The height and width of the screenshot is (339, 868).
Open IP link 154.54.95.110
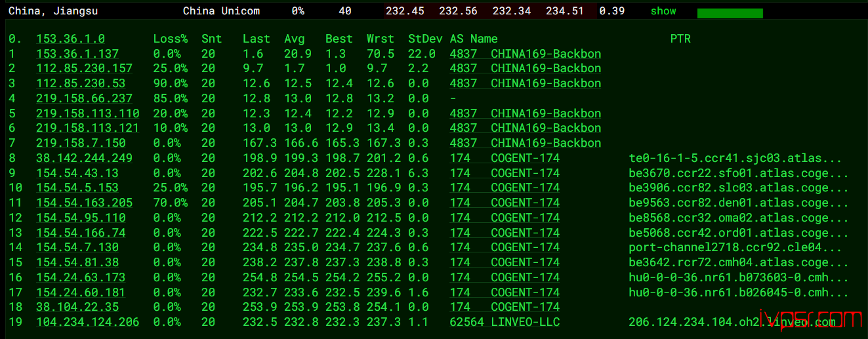point(81,218)
